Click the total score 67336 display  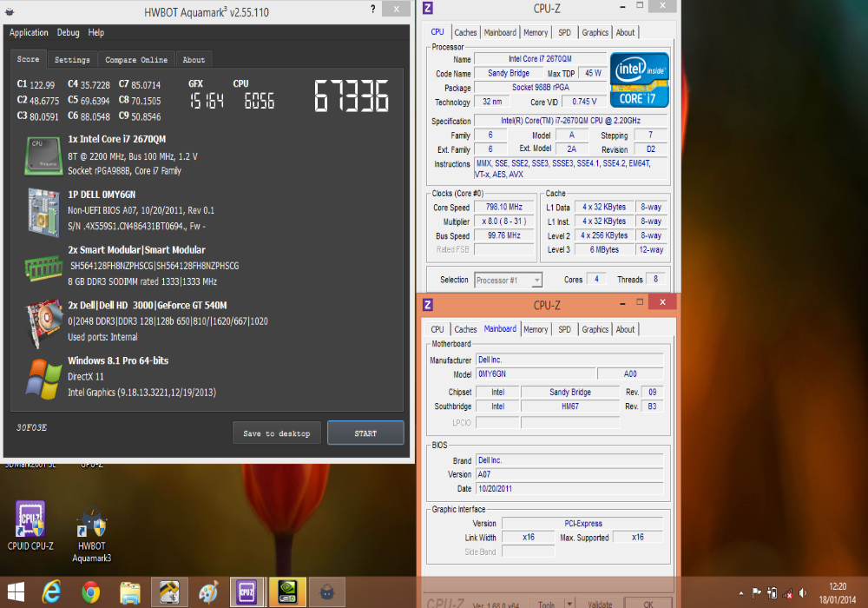coord(352,96)
